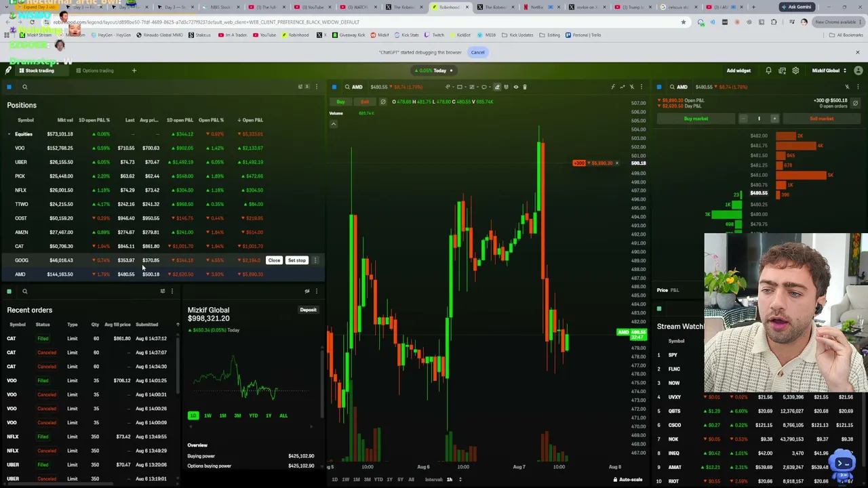Click Set stop on GOOG position
868x488 pixels.
297,260
